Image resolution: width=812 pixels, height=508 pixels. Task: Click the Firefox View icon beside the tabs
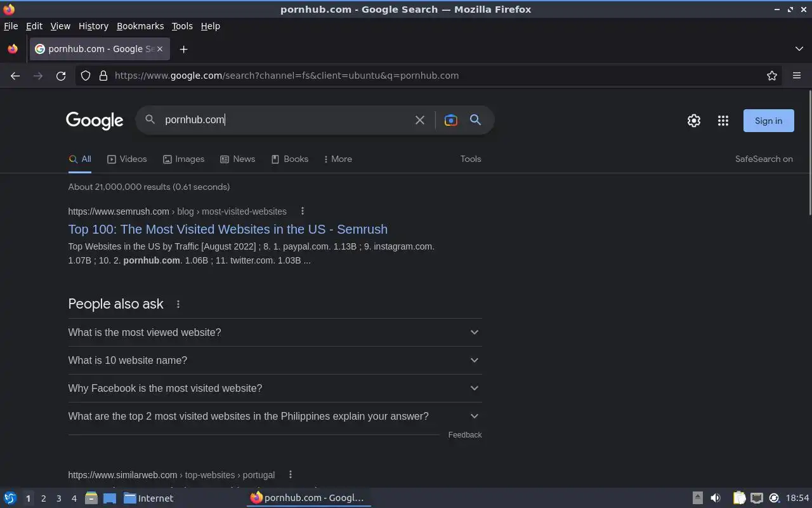[x=13, y=49]
